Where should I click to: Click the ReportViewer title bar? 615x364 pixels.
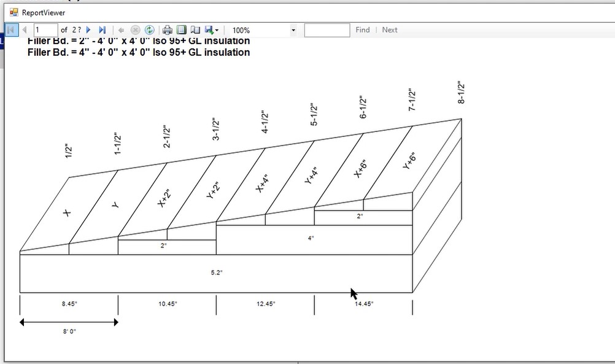pyautogui.click(x=307, y=12)
